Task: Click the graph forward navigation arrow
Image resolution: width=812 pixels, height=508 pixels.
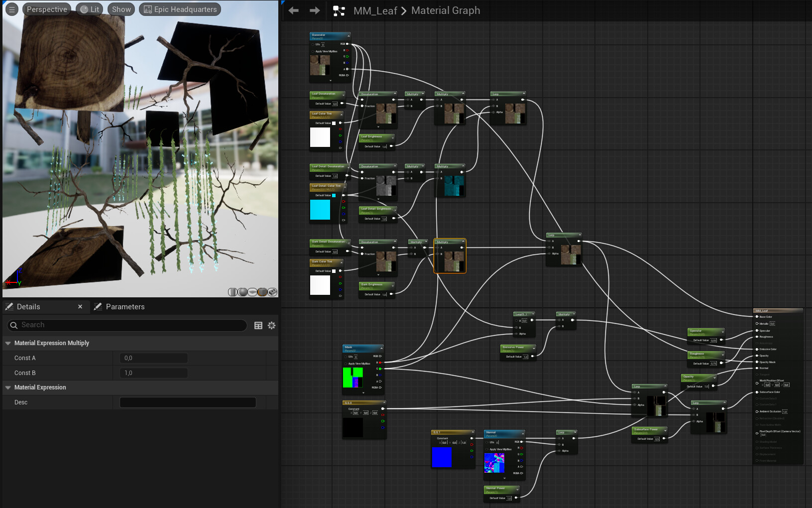Action: pyautogui.click(x=315, y=10)
